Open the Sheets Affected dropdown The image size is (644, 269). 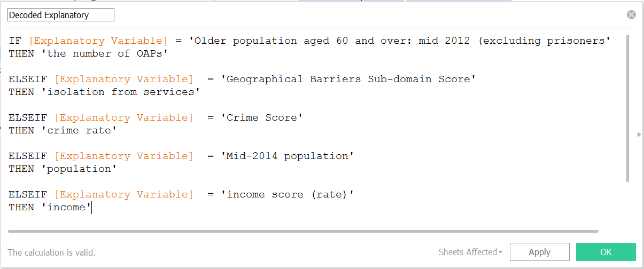470,252
